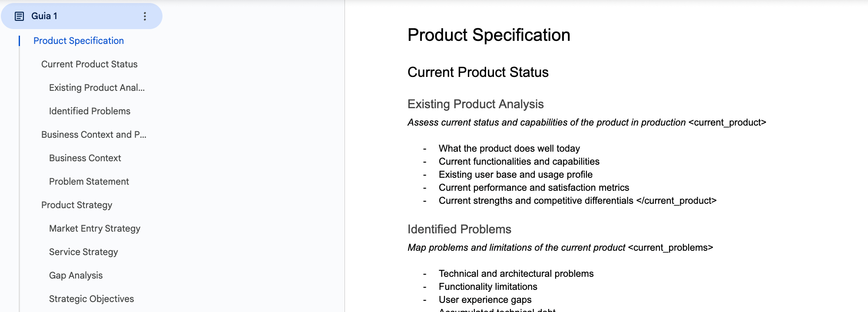
Task: Place cursor in Current Product Status heading
Action: (x=478, y=72)
